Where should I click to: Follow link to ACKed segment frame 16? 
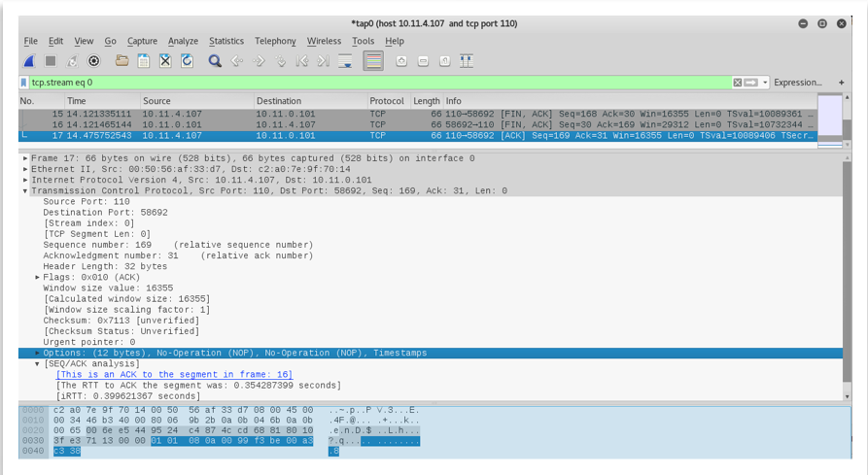[174, 375]
